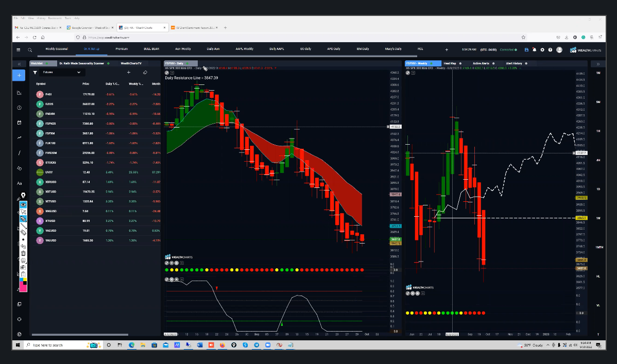The width and height of the screenshot is (617, 364).
Task: Select the arrow cursor in floating annotation toolbar
Action: click(23, 212)
